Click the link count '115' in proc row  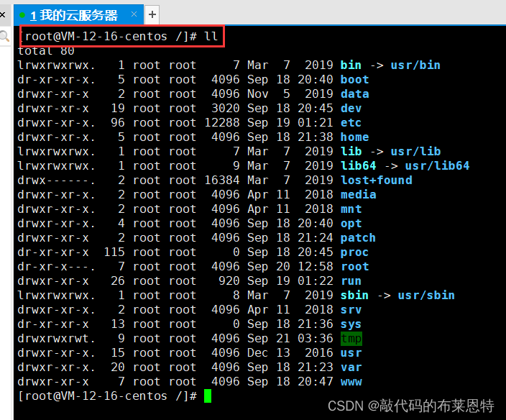114,252
